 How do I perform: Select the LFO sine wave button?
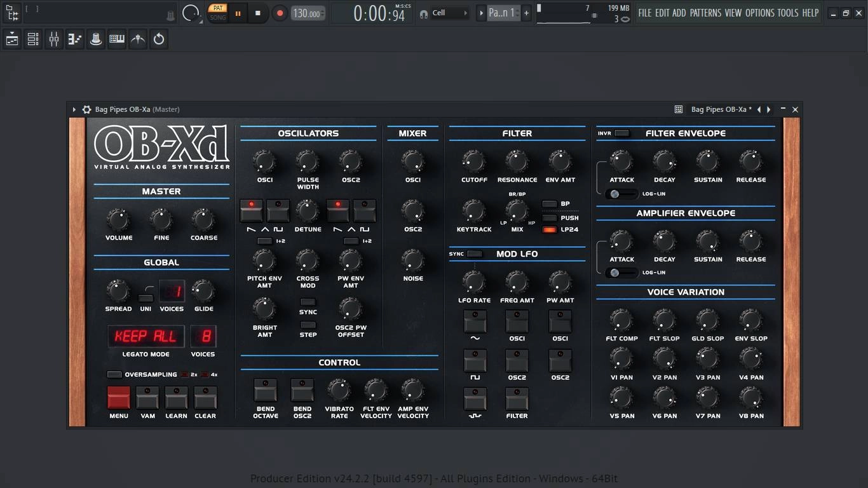coord(475,322)
